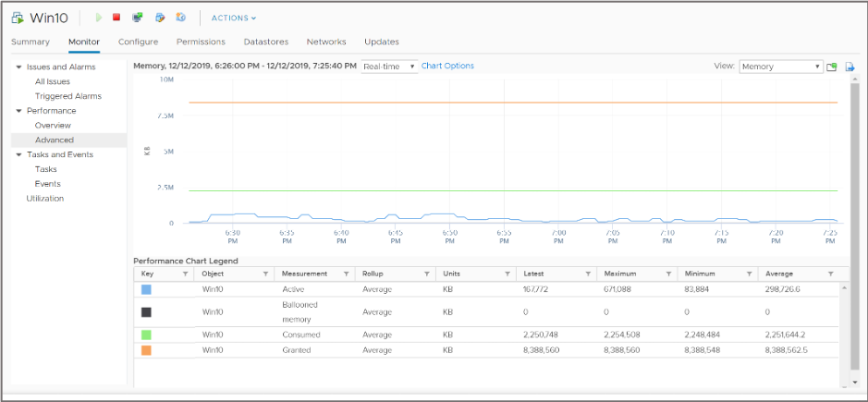Click the maximum value 671,088
Viewport: 868px width, 402px height.
click(x=617, y=289)
